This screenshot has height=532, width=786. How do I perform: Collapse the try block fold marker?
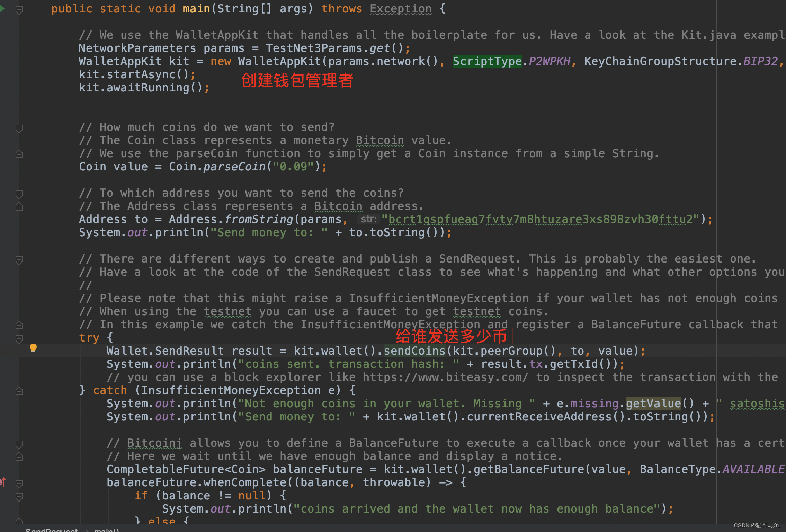pyautogui.click(x=19, y=338)
